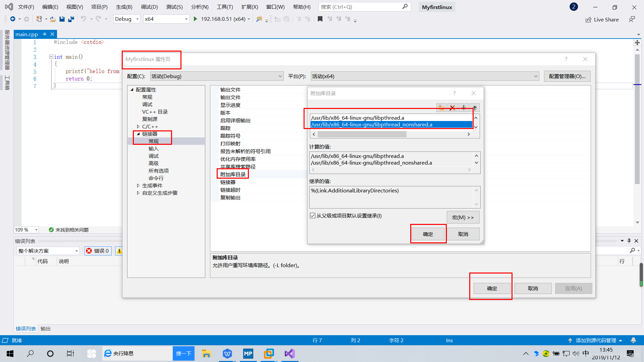Click the 宏(M) >> button

(463, 217)
